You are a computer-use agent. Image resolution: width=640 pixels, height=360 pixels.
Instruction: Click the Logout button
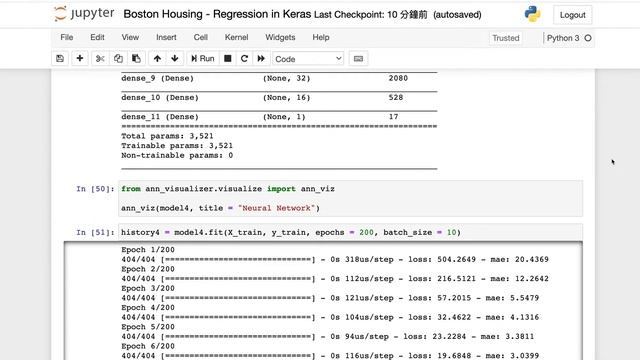tap(572, 15)
